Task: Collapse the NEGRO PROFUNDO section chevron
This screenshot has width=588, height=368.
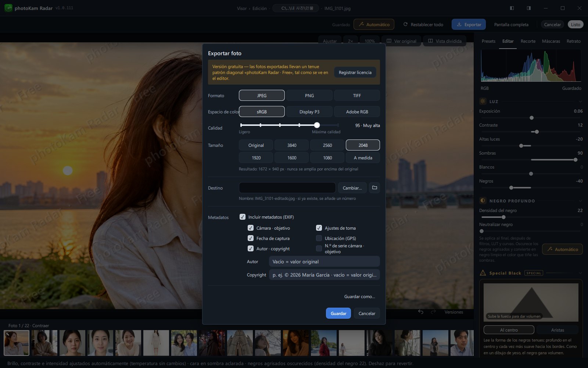Action: (x=580, y=201)
